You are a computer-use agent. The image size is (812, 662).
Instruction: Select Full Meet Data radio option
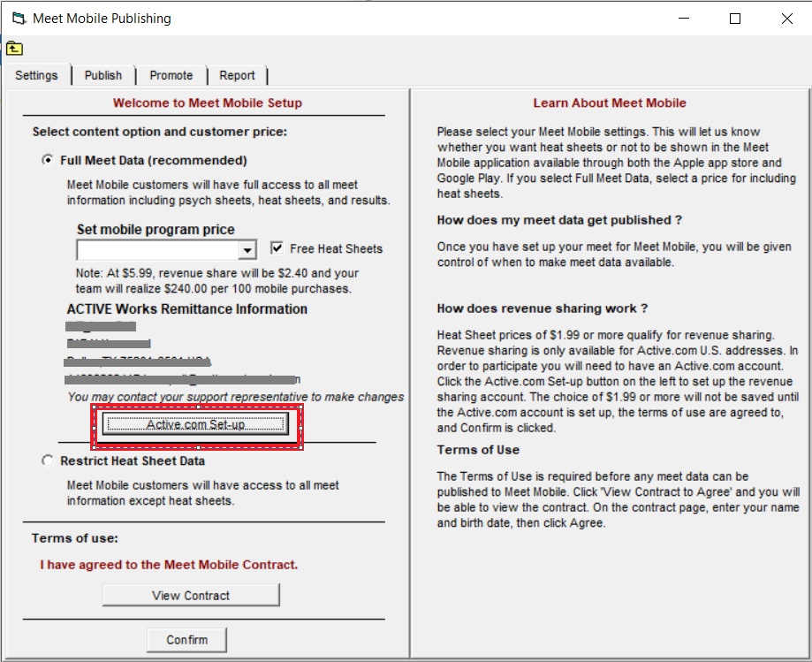point(48,160)
